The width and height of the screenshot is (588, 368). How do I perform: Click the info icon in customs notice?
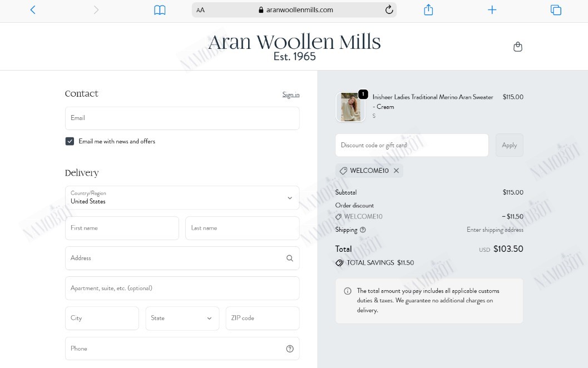click(348, 291)
